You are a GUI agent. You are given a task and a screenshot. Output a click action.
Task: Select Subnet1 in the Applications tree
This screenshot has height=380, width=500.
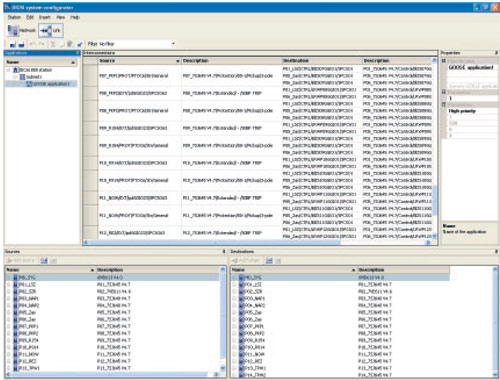click(31, 77)
